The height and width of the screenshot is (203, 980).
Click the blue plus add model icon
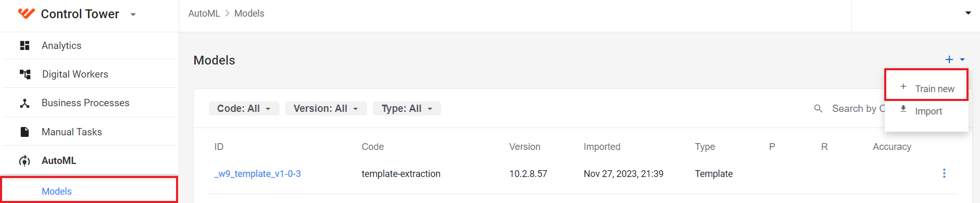tap(949, 60)
